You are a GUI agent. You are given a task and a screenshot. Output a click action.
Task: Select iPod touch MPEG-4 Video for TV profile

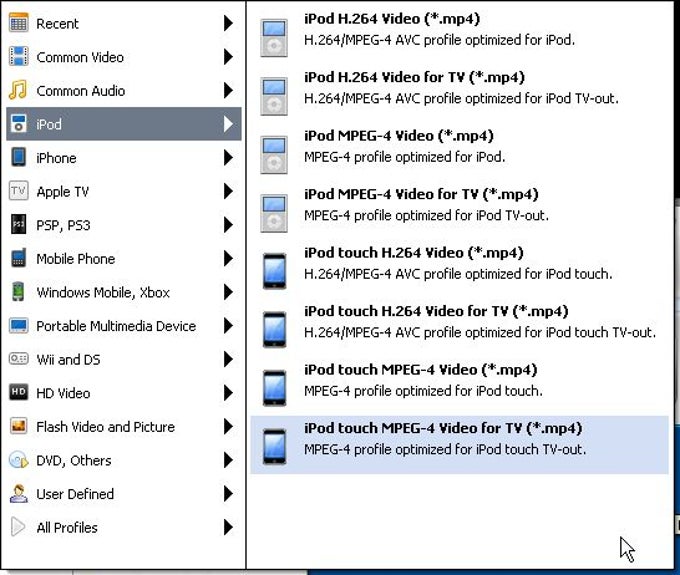(460, 445)
